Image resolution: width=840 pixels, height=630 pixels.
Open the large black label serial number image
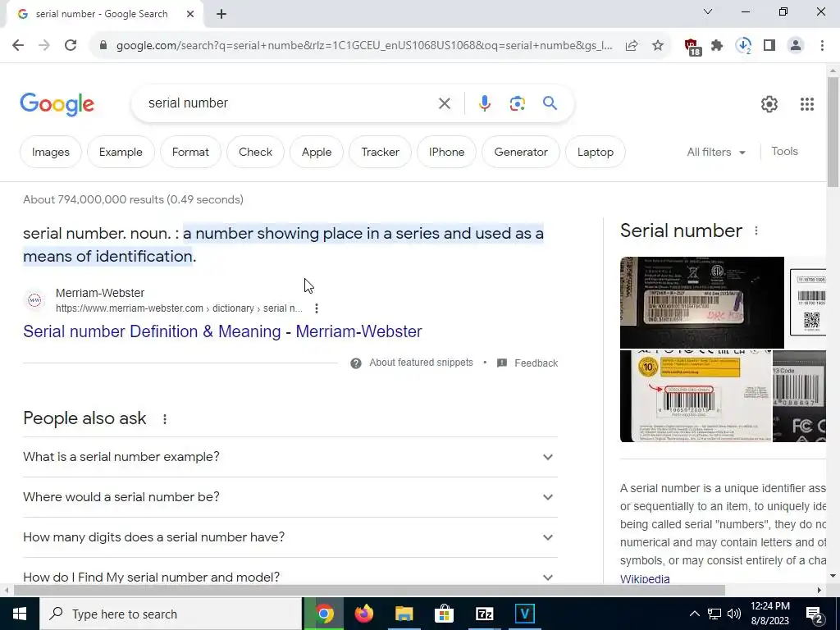702,303
